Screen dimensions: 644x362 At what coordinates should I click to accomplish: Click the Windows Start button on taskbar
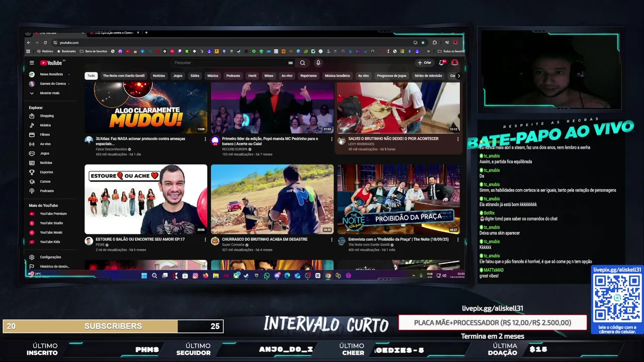coord(144,276)
